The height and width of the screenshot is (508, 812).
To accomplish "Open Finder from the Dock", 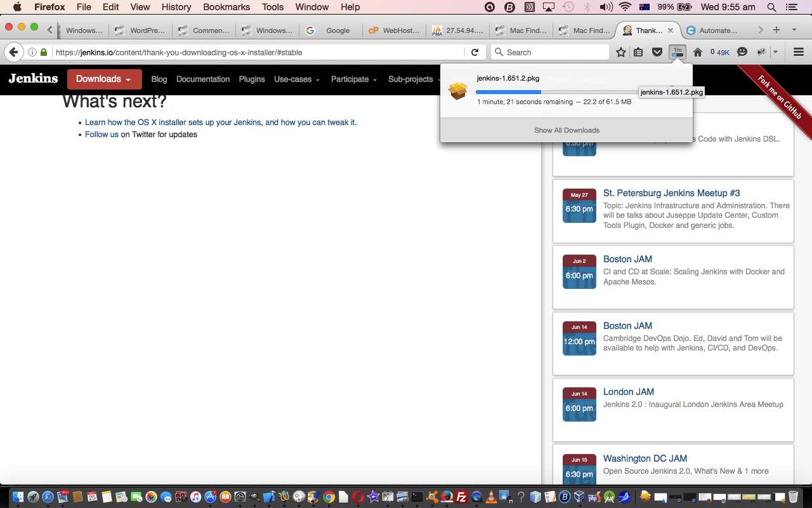I will [x=18, y=497].
